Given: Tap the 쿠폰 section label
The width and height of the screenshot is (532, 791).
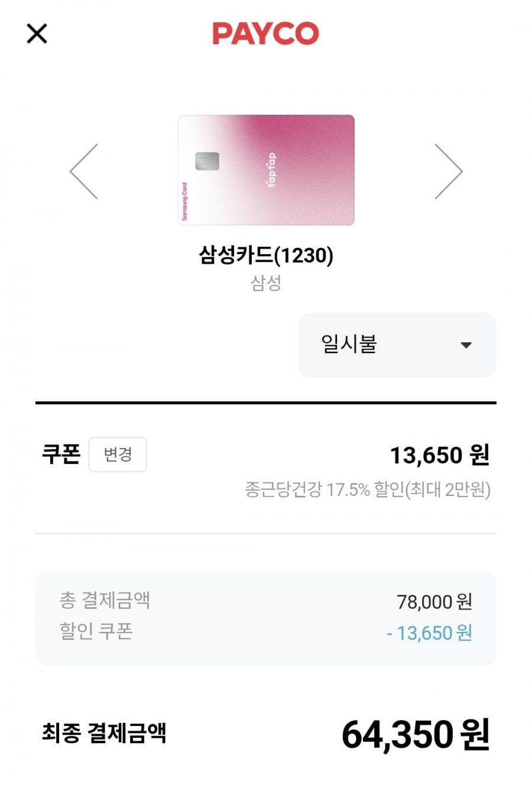Looking at the screenshot, I should [x=61, y=454].
